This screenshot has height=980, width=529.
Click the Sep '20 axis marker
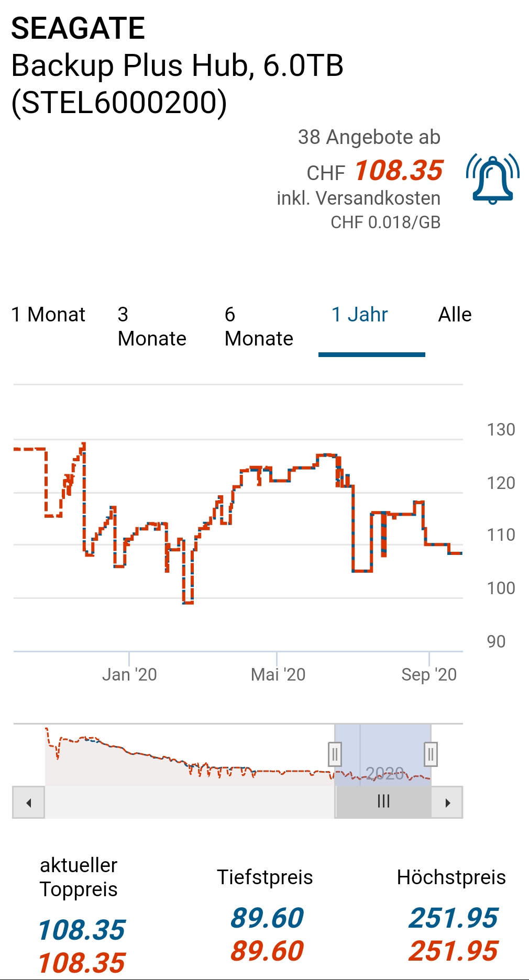429,674
